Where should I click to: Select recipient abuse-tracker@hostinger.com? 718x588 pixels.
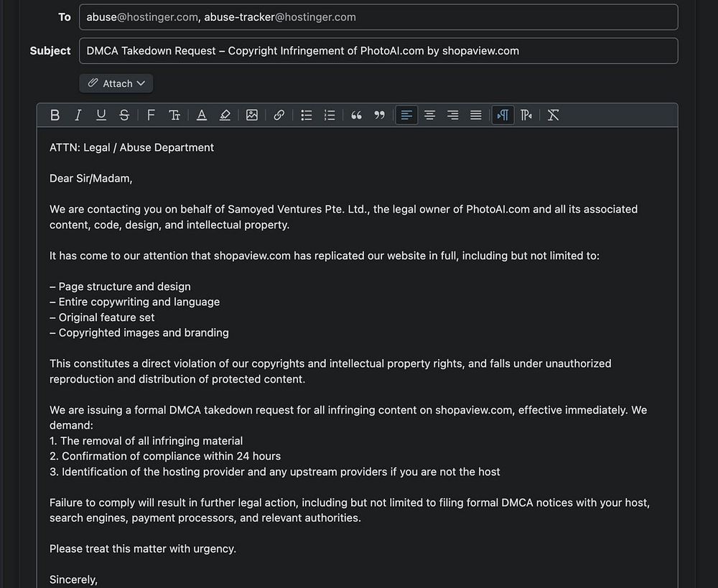pyautogui.click(x=280, y=17)
